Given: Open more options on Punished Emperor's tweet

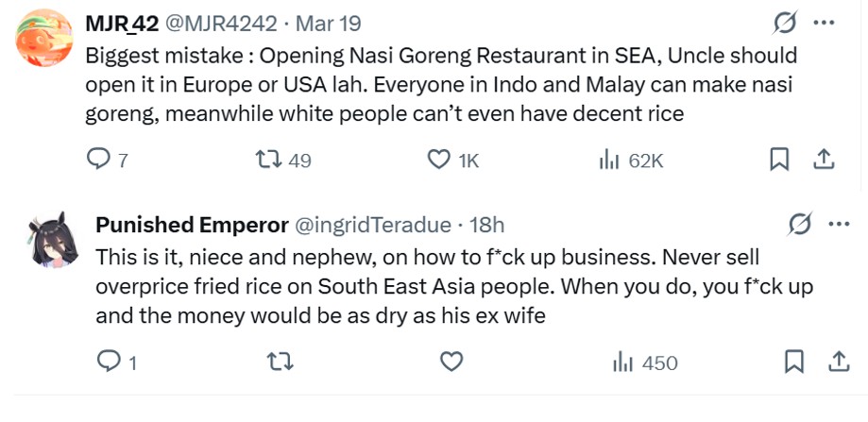Looking at the screenshot, I should (x=839, y=225).
